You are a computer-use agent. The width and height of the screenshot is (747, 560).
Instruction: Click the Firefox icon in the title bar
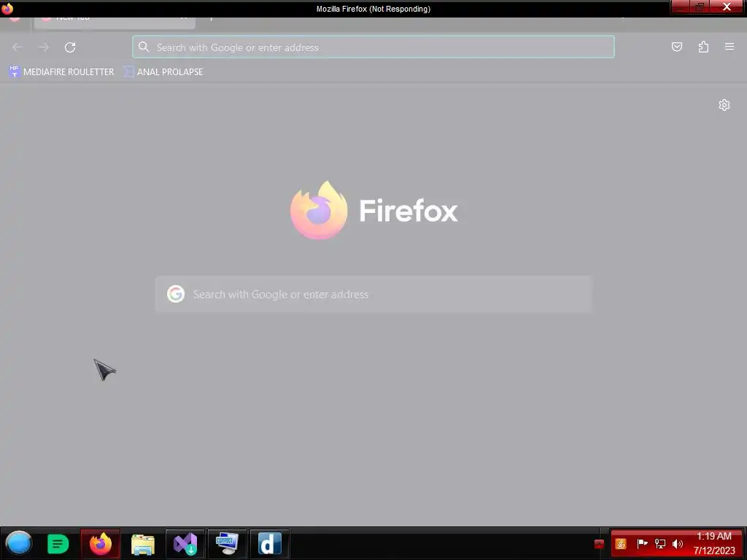(7, 9)
